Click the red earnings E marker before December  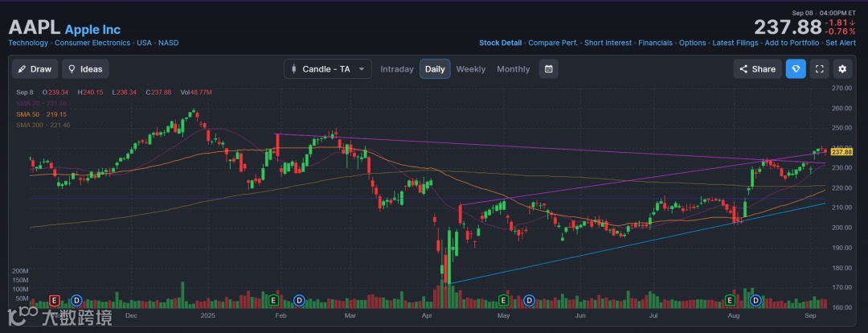click(55, 300)
